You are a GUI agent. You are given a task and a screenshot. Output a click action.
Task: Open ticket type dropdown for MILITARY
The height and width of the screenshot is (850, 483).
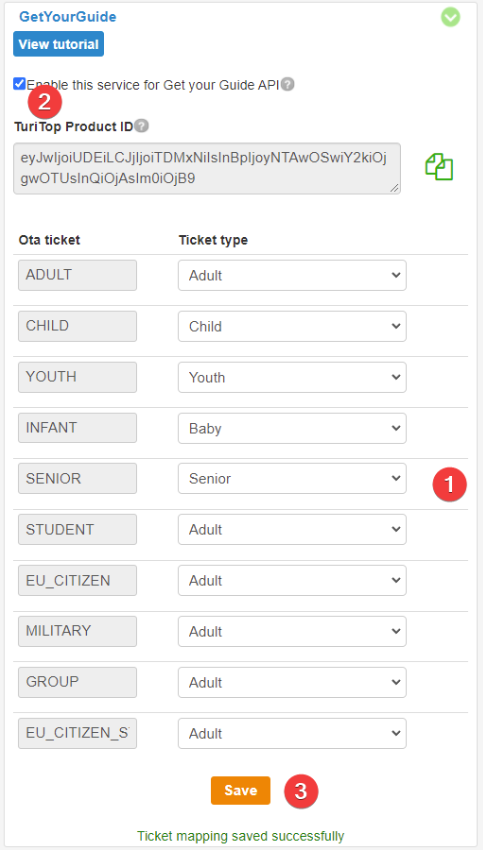292,632
